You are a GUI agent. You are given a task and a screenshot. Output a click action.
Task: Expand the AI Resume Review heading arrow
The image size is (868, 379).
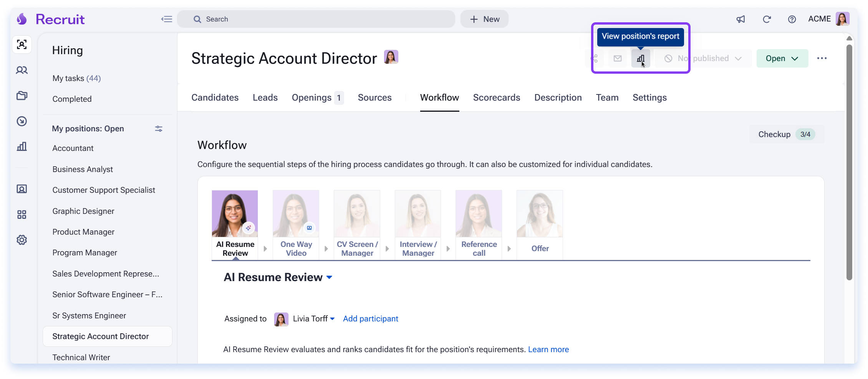click(329, 277)
